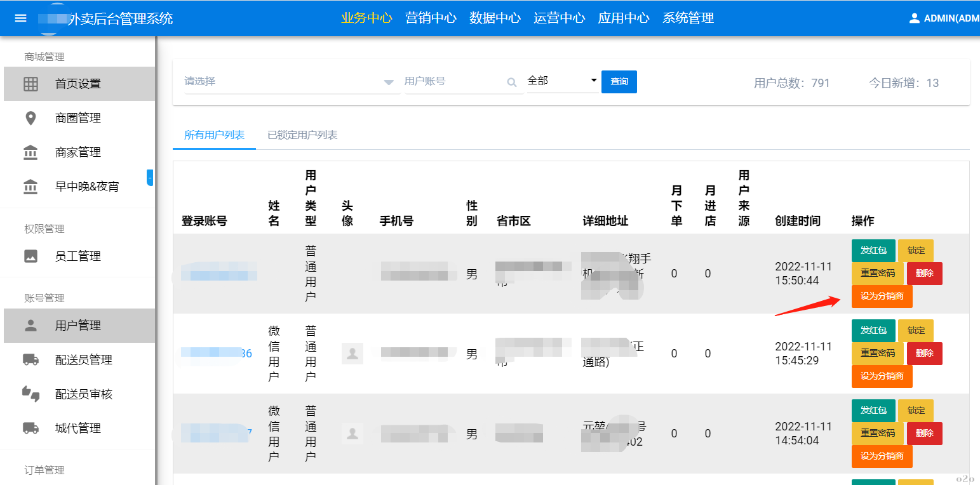Select 系统管理 in the top navigation
The width and height of the screenshot is (980, 485).
point(688,18)
